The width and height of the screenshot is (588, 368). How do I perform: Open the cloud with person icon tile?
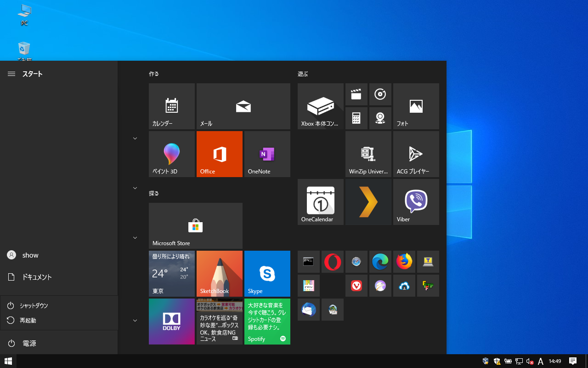click(404, 286)
